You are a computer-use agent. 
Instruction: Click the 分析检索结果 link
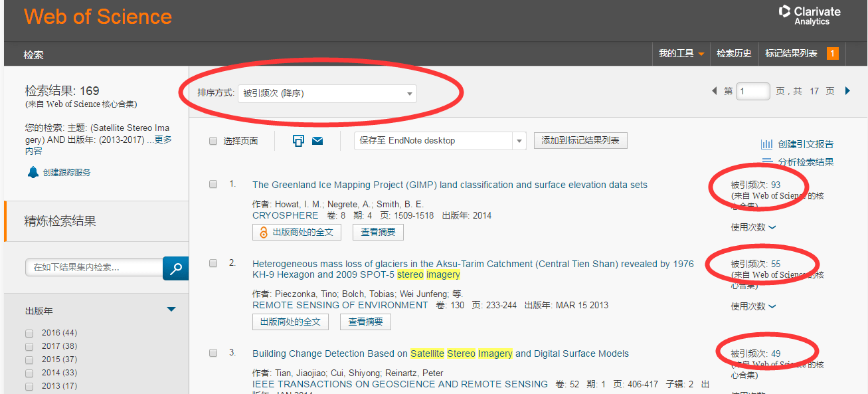(806, 162)
